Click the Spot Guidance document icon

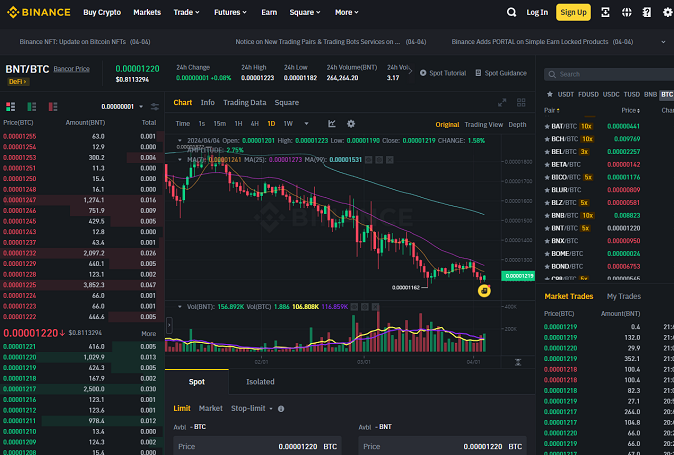pos(478,73)
